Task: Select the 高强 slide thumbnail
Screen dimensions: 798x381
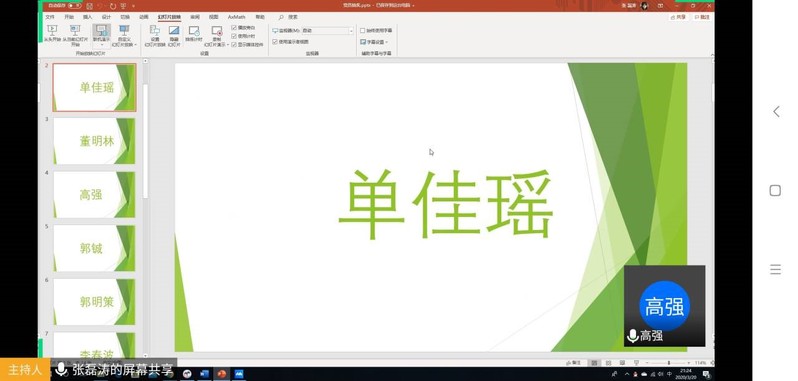Action: pos(94,194)
